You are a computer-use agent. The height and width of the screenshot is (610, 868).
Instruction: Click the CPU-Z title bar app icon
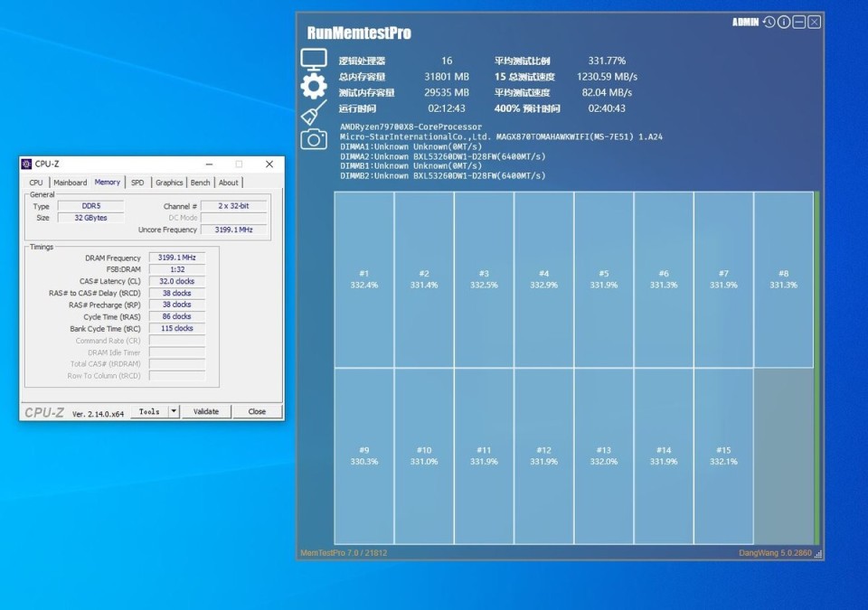(26, 164)
